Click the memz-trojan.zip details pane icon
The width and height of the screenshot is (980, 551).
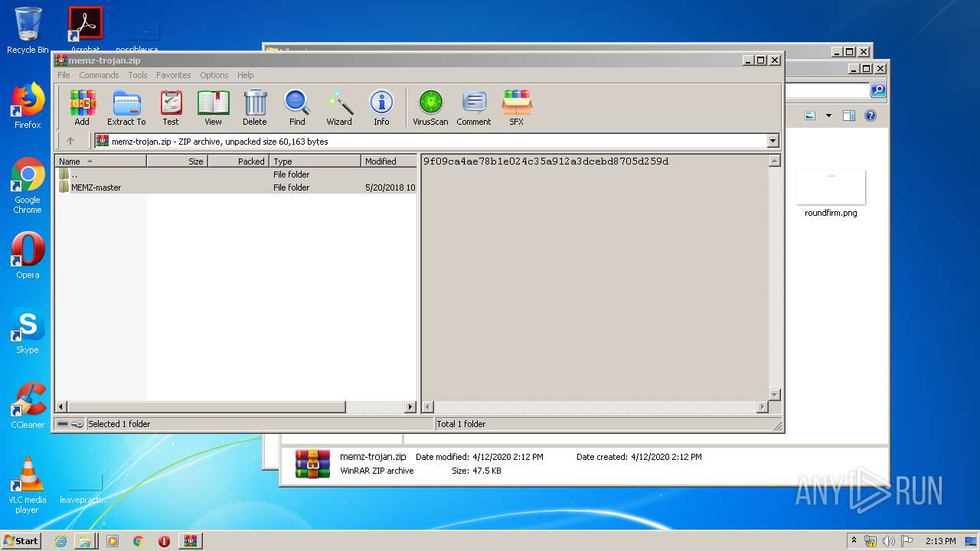click(312, 464)
